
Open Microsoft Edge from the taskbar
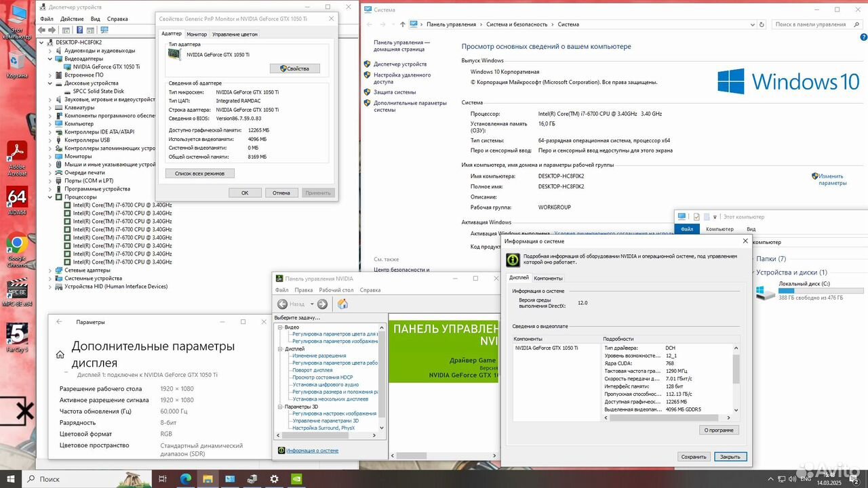click(x=185, y=479)
